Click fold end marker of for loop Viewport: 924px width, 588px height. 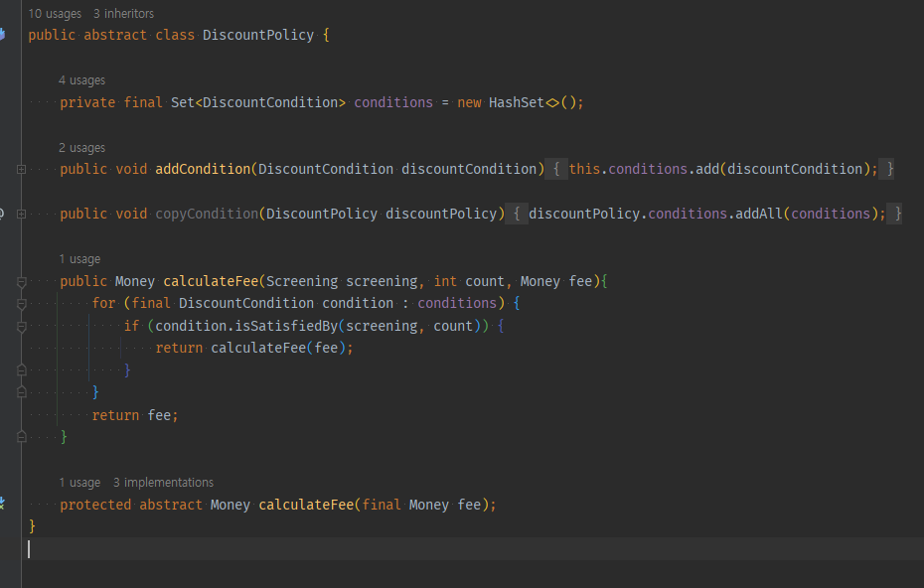[21, 392]
